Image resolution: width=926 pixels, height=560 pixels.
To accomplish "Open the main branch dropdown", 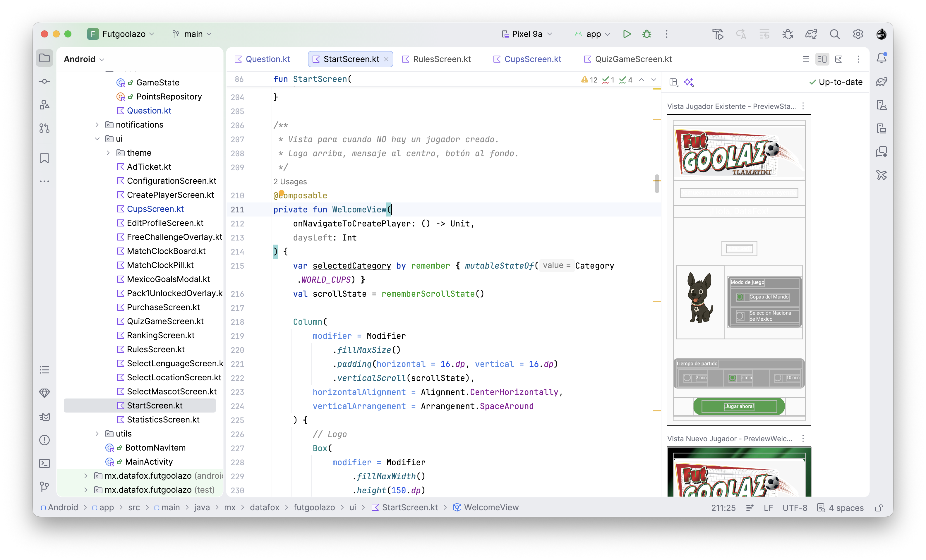I will [x=192, y=34].
